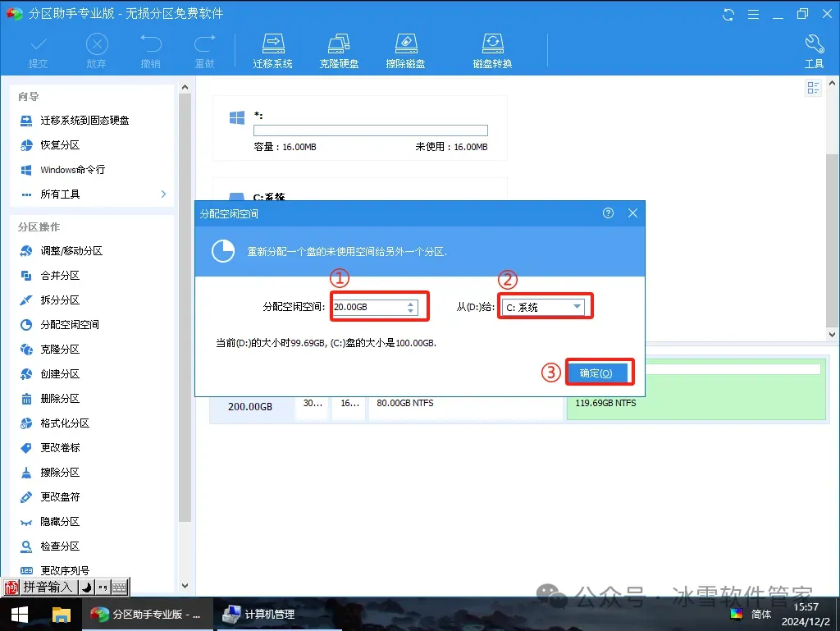Open File Explorer from taskbar

[x=61, y=615]
